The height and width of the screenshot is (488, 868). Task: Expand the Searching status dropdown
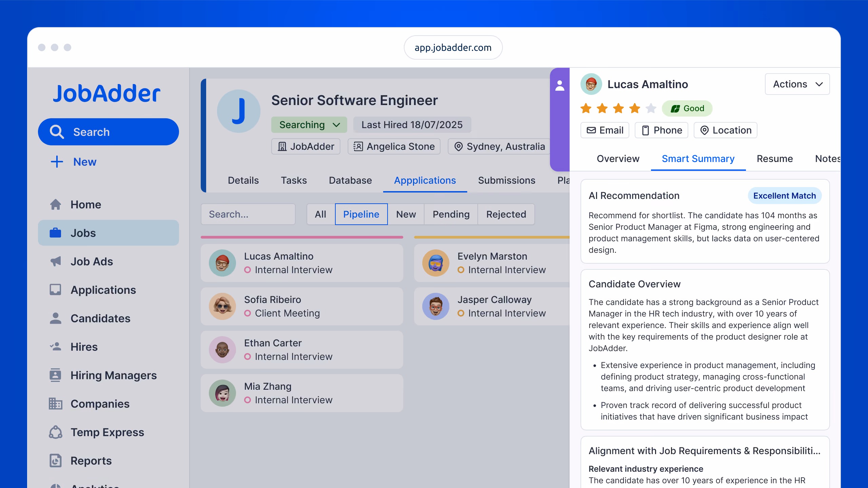coord(309,125)
